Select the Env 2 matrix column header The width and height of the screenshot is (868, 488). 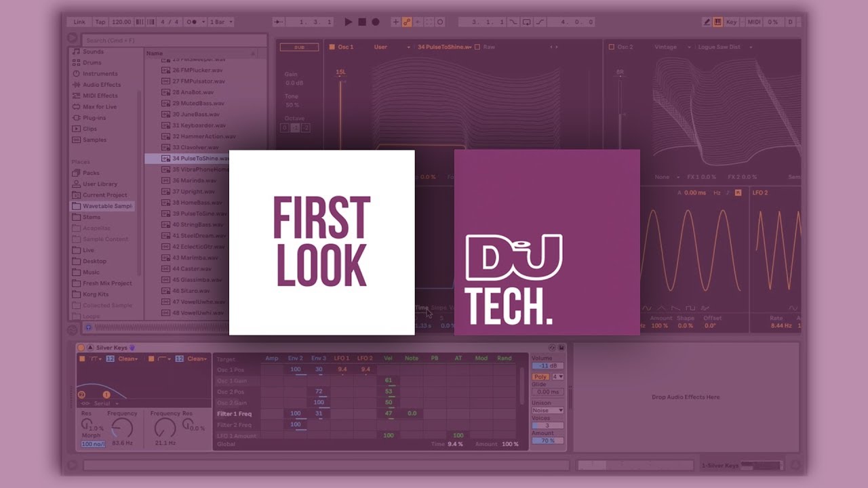click(295, 358)
